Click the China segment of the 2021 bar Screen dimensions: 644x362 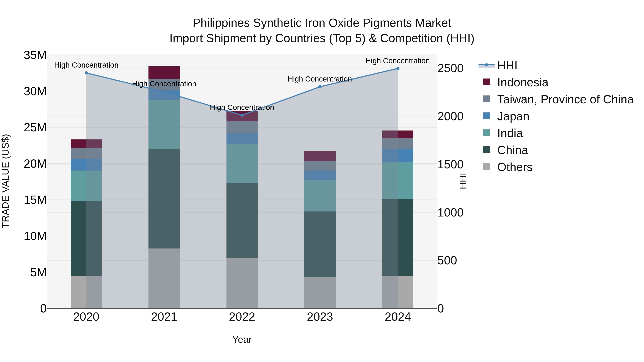[164, 199]
